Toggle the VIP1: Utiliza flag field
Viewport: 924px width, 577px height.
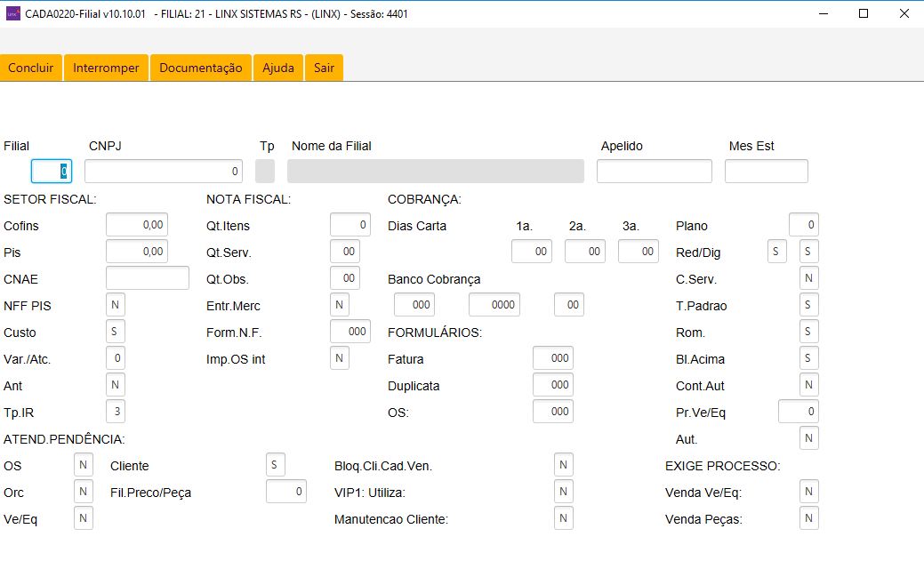click(563, 491)
